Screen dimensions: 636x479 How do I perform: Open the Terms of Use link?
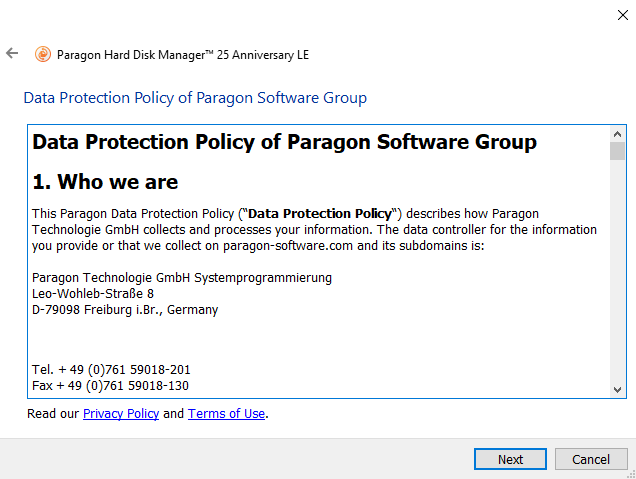[x=227, y=414]
